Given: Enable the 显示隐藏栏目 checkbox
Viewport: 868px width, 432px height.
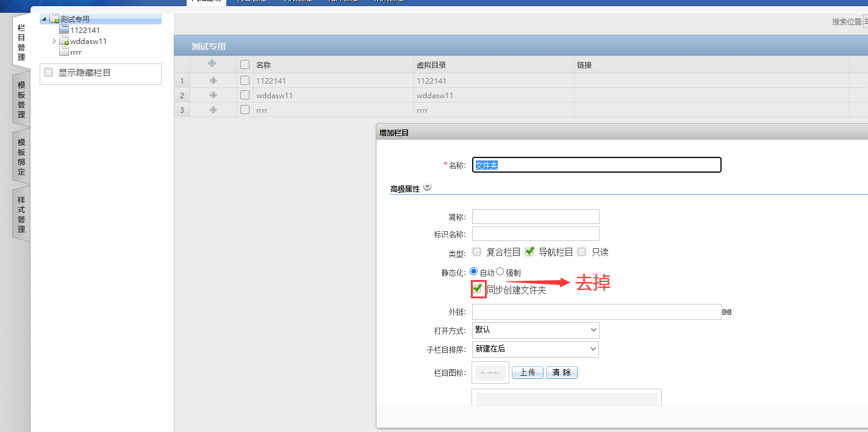Looking at the screenshot, I should (x=49, y=73).
